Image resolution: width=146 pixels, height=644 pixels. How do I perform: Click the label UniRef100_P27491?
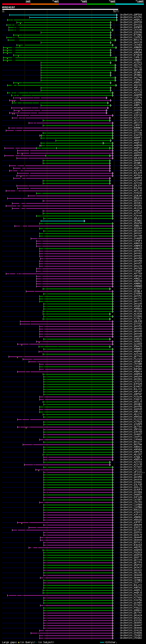point(131,598)
